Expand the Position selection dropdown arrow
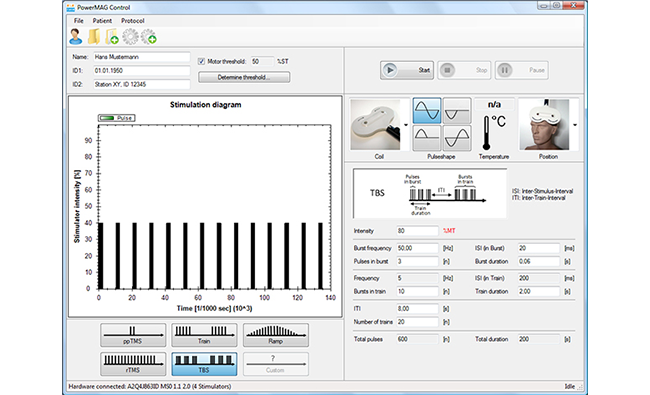This screenshot has height=395, width=650. point(575,125)
